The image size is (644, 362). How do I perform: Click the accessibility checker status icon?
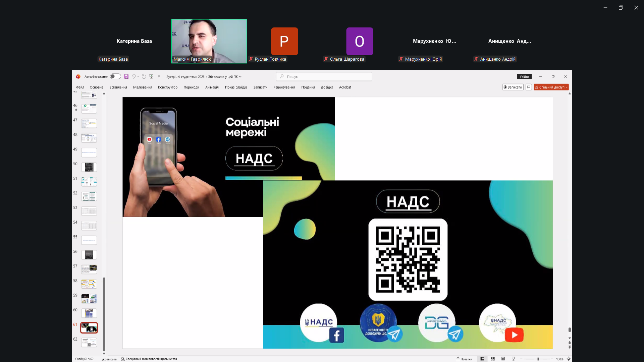coord(123,359)
